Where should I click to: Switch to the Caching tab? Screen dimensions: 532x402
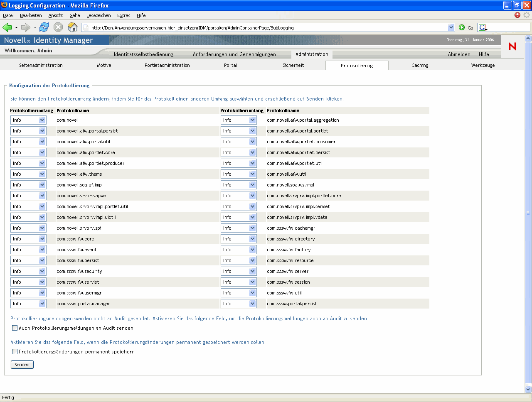click(420, 65)
